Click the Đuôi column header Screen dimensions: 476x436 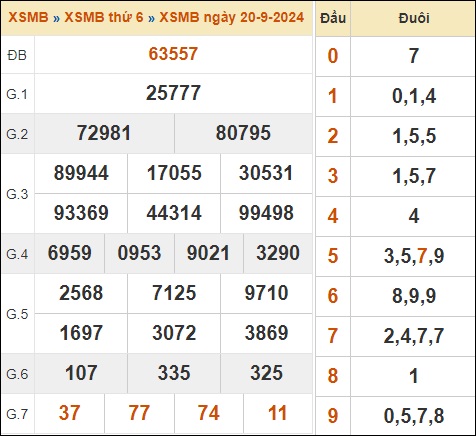(x=414, y=18)
